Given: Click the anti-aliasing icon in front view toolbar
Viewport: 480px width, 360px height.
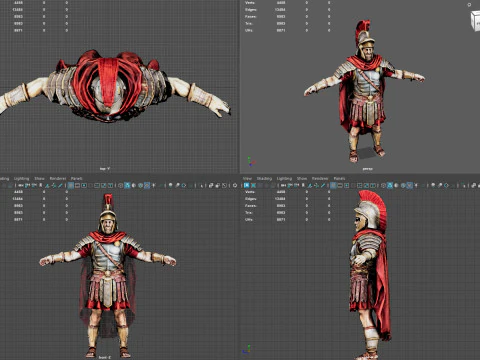Looking at the screenshot, I should [x=184, y=185].
